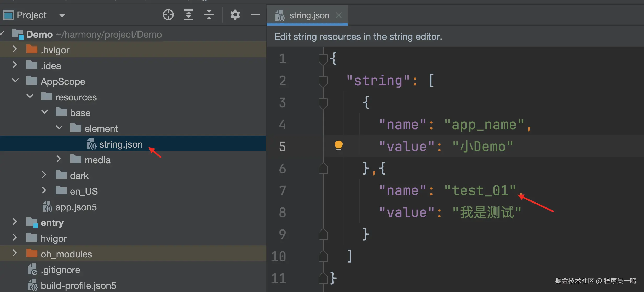The width and height of the screenshot is (644, 292).
Task: Click the yellow lightbulb intention icon
Action: click(x=338, y=146)
